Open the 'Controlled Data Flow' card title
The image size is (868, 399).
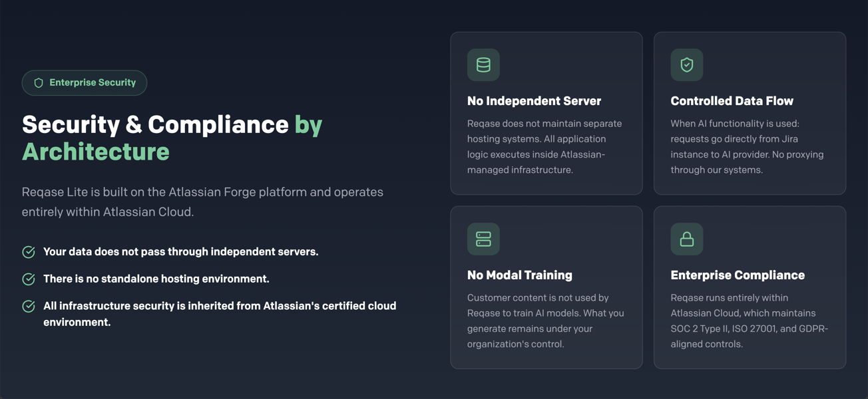[732, 101]
